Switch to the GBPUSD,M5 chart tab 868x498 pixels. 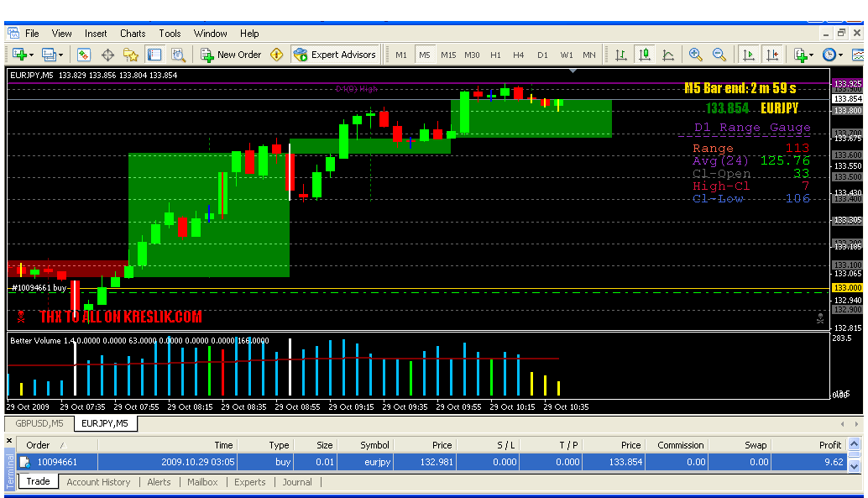[x=39, y=423]
